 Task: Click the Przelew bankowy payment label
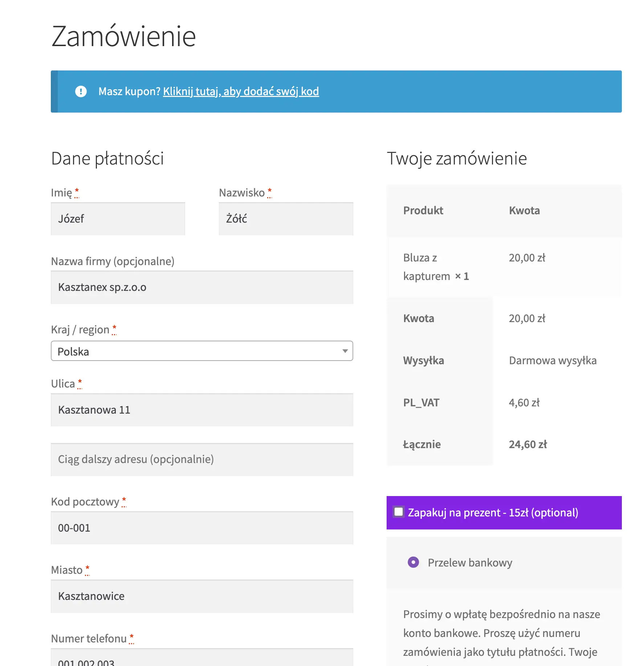point(470,563)
